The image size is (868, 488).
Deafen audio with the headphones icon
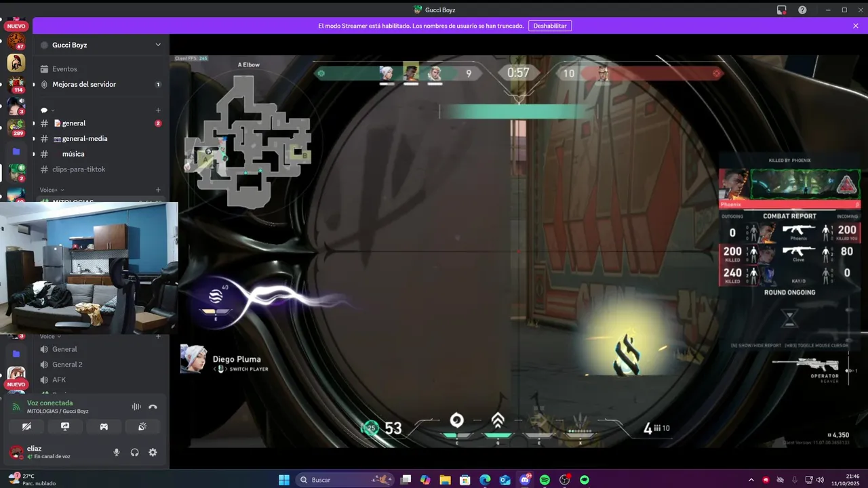pos(135,452)
